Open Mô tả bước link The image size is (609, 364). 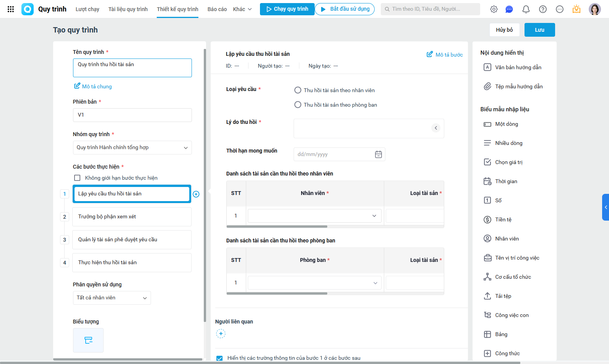(x=445, y=55)
